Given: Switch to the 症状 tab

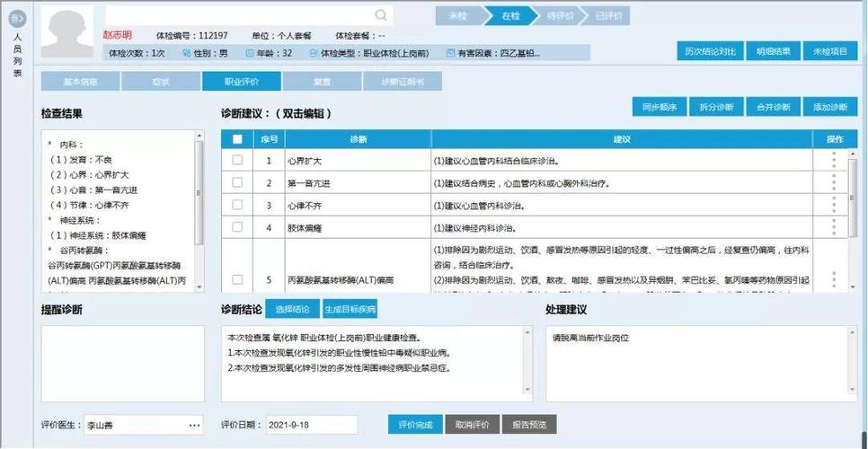Looking at the screenshot, I should pos(161,82).
